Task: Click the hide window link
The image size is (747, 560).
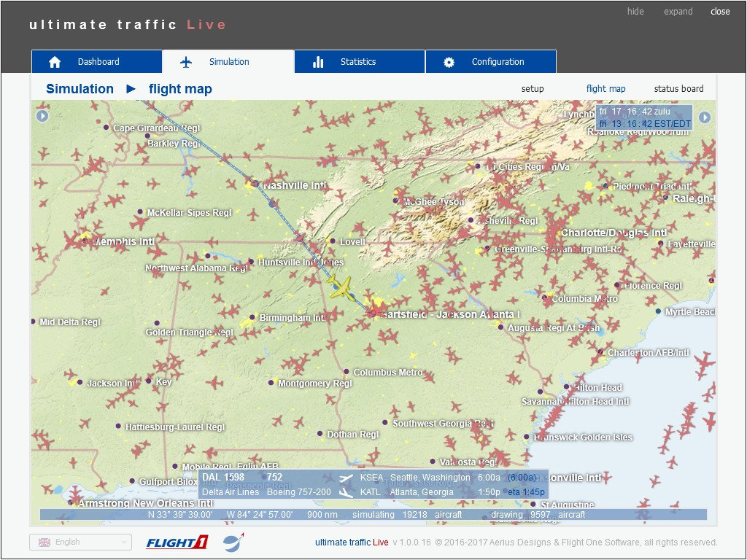Action: pos(635,12)
